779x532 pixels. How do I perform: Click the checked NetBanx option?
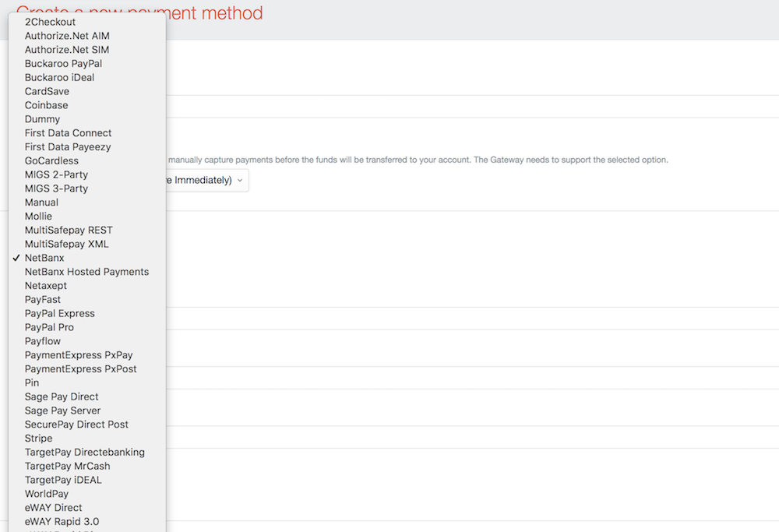click(87, 259)
